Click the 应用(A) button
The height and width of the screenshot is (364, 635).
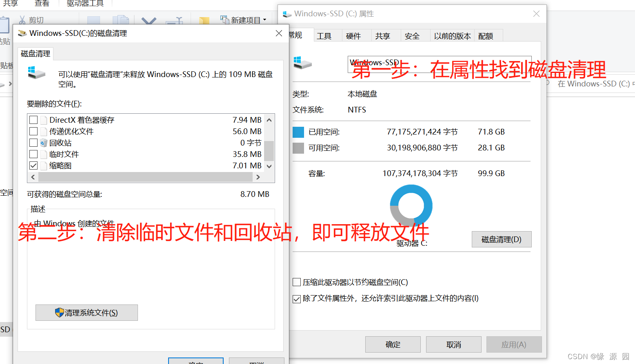pyautogui.click(x=514, y=344)
